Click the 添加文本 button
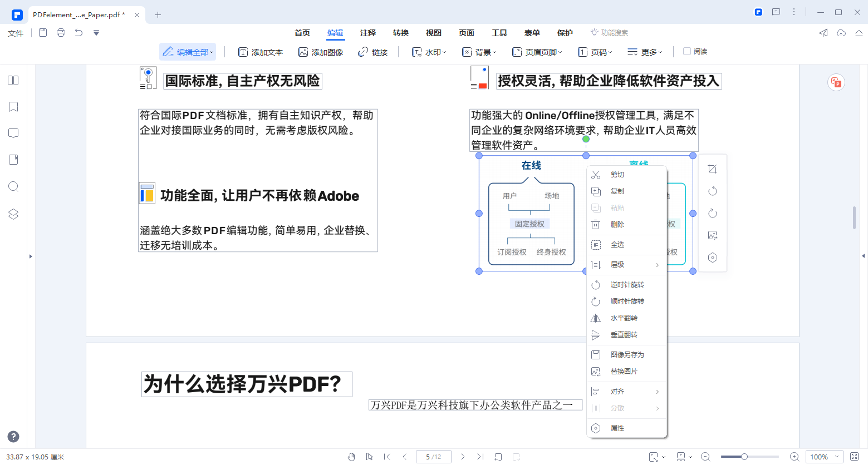The image size is (868, 465). pos(261,51)
